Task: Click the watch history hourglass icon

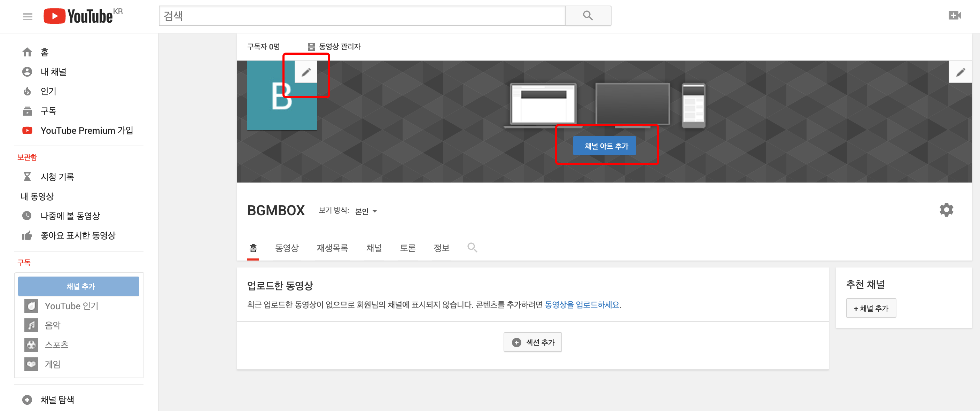Action: [27, 177]
